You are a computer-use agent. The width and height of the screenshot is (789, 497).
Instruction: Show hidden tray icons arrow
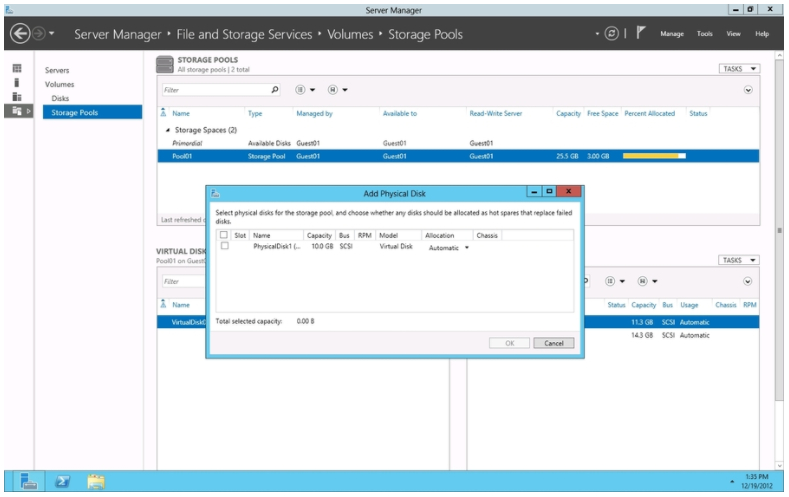click(732, 482)
